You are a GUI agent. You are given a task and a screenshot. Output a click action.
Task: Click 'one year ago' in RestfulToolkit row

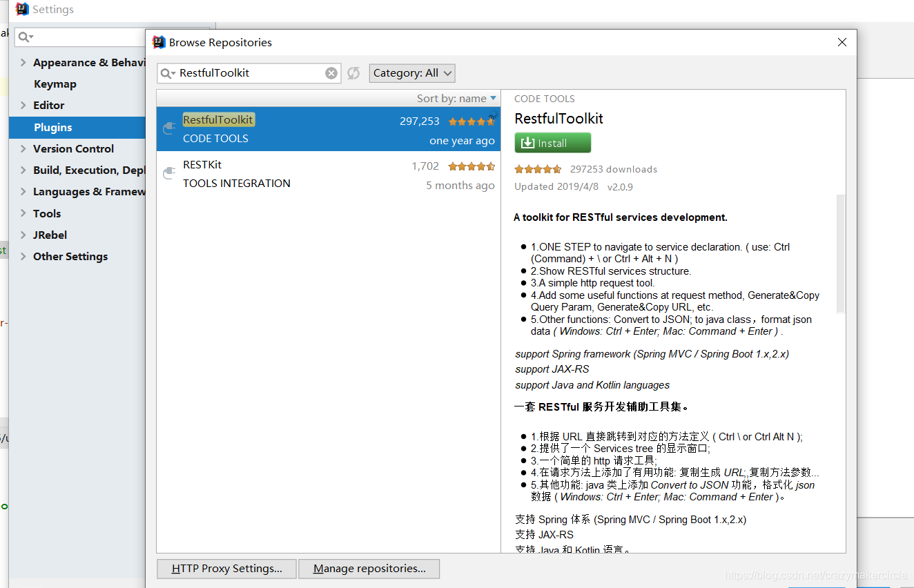point(462,141)
